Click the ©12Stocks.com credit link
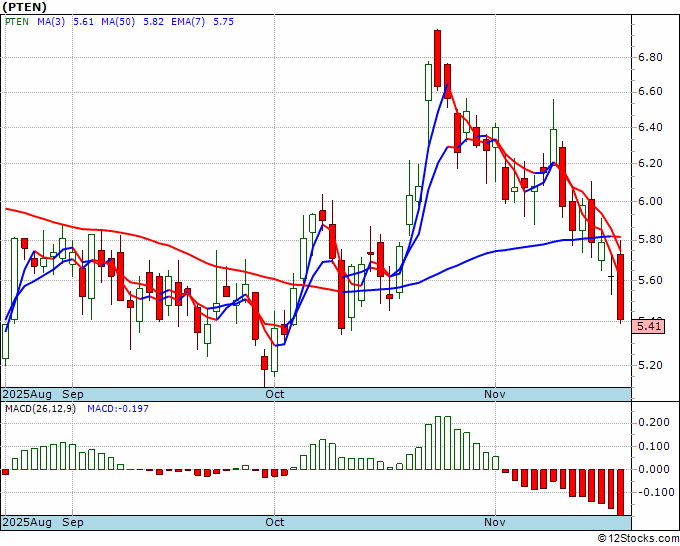The width and height of the screenshot is (680, 546). coord(638,539)
